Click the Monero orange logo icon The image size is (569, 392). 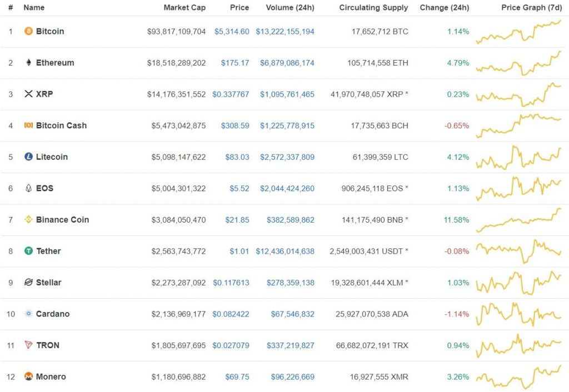click(x=28, y=376)
